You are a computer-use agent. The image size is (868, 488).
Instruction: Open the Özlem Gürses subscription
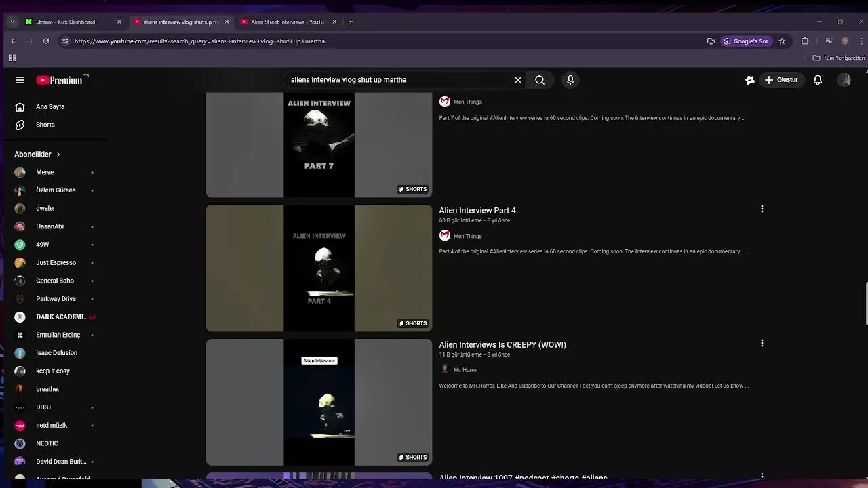click(x=56, y=190)
